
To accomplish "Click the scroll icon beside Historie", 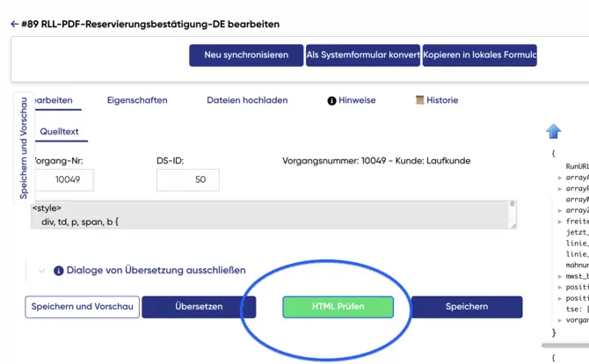I will 420,100.
